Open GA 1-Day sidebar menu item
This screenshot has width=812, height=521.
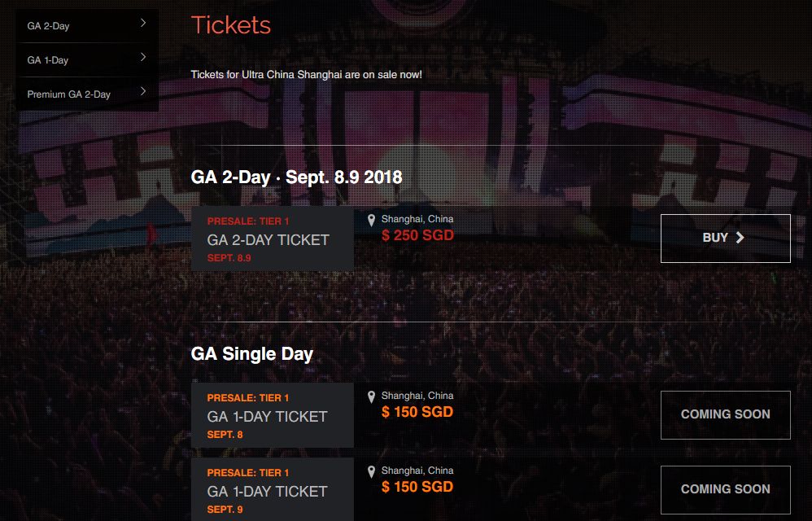click(48, 60)
